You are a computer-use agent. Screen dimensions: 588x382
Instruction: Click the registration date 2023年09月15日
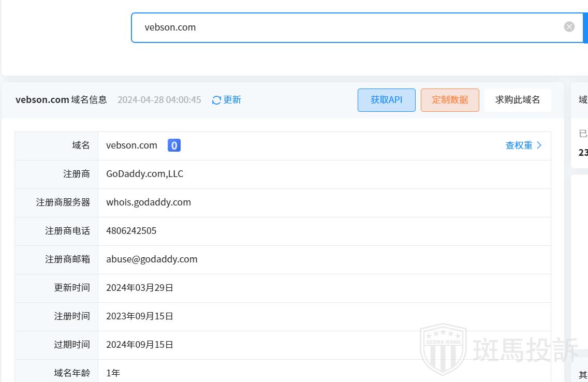point(140,316)
